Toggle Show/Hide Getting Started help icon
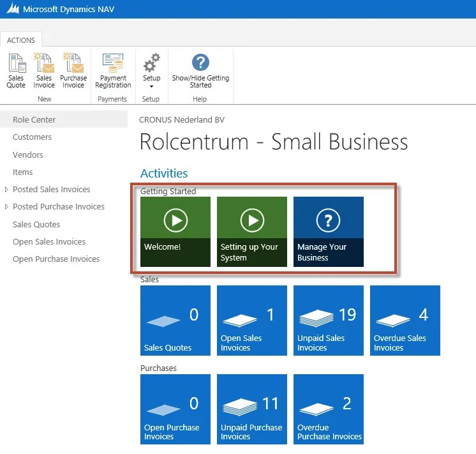This screenshot has height=454, width=476. [200, 71]
